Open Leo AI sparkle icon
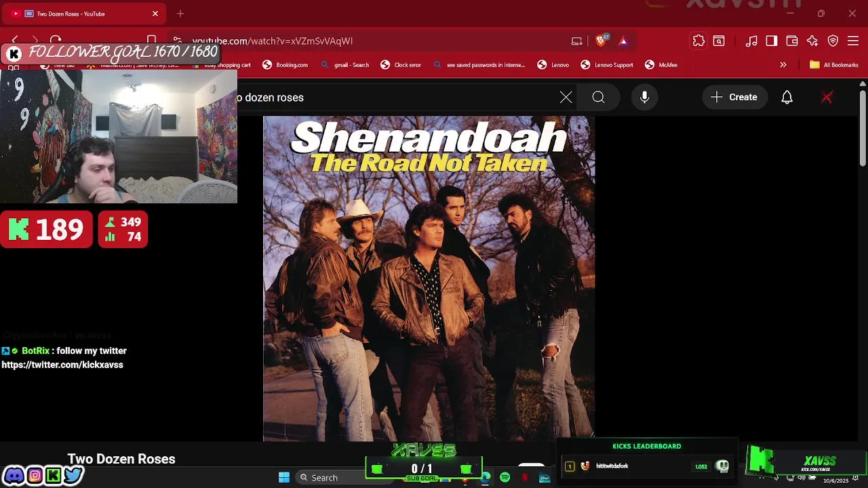The height and width of the screenshot is (488, 868). coord(812,41)
